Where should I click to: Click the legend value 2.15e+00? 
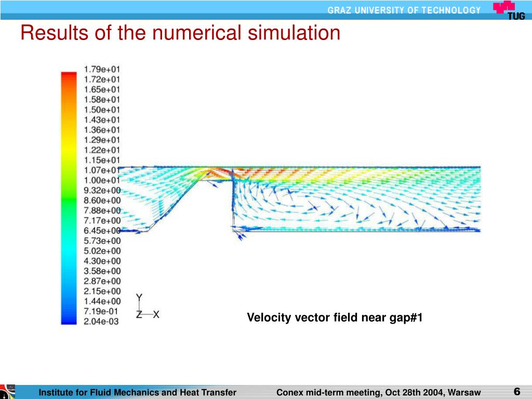tap(102, 291)
